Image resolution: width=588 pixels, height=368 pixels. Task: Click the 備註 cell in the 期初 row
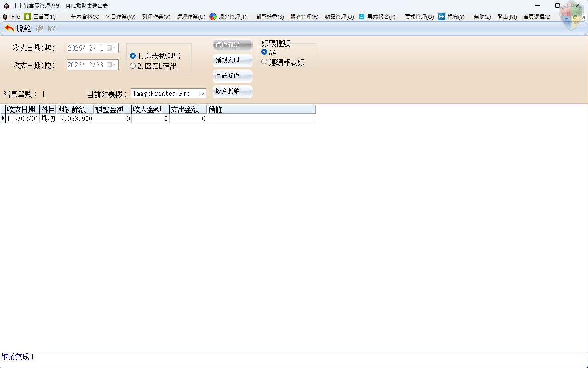pyautogui.click(x=261, y=119)
